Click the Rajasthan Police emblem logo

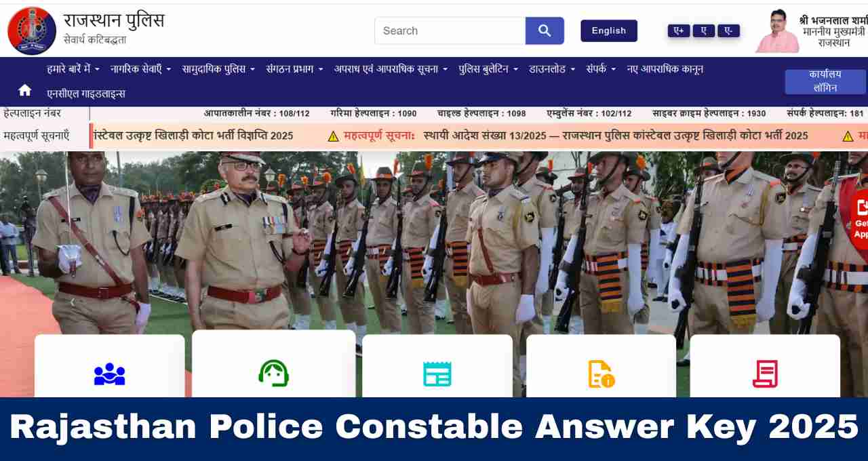coord(32,31)
